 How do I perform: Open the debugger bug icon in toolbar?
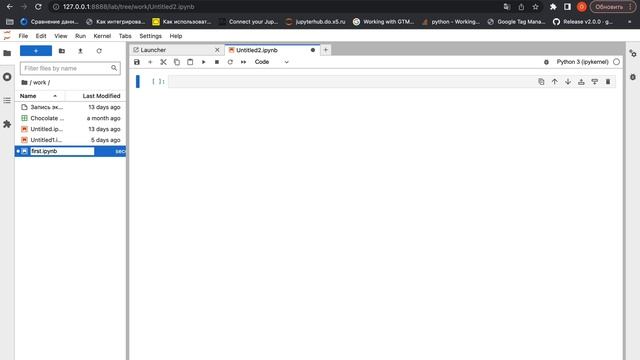coord(546,62)
